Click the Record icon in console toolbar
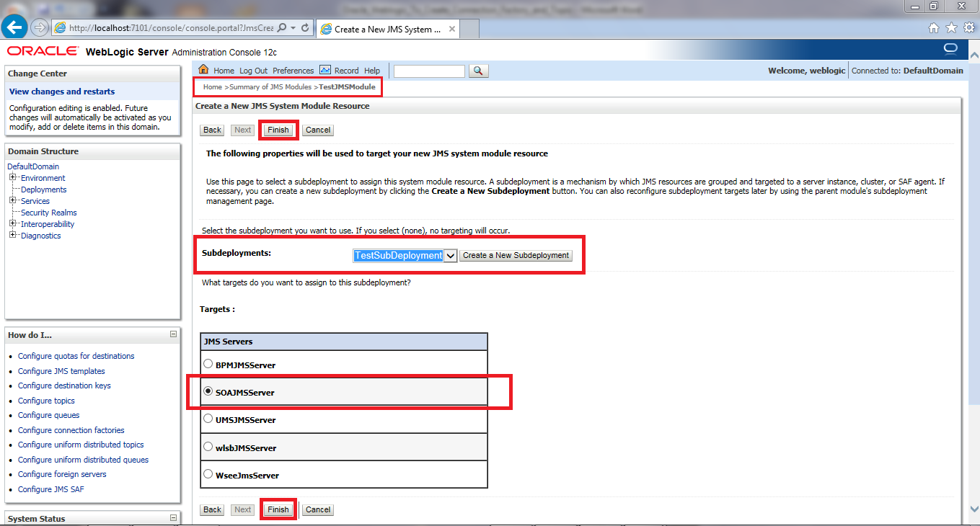980x526 pixels. click(325, 70)
